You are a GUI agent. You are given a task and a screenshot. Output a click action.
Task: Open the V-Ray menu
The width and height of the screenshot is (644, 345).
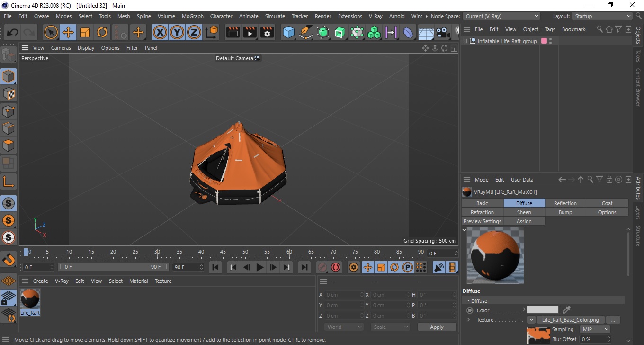click(x=375, y=16)
